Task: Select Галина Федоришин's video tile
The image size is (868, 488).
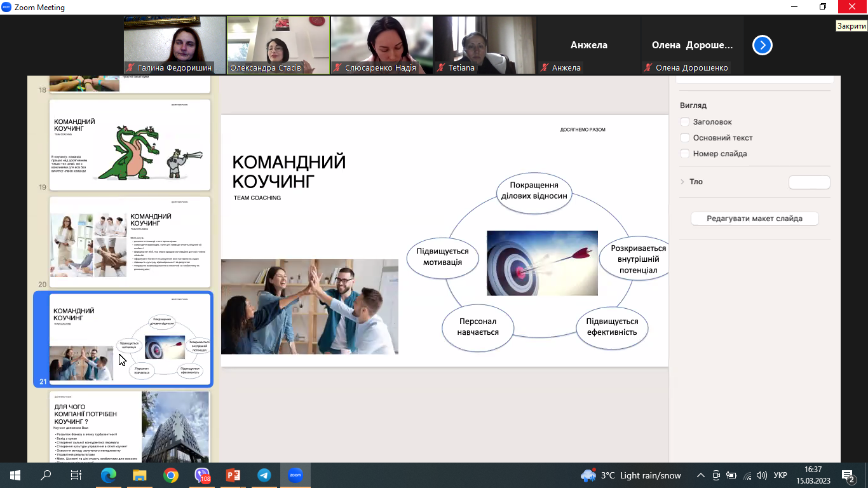Action: point(175,45)
